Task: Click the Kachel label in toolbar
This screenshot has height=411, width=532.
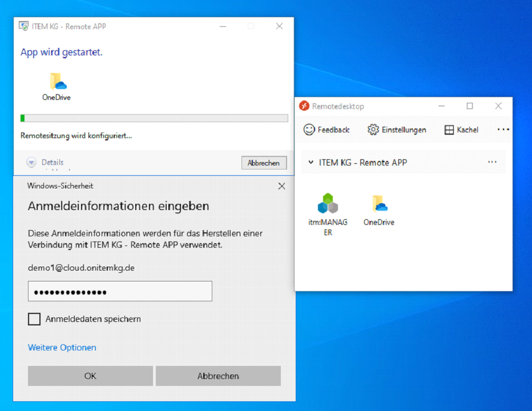Action: pos(467,130)
